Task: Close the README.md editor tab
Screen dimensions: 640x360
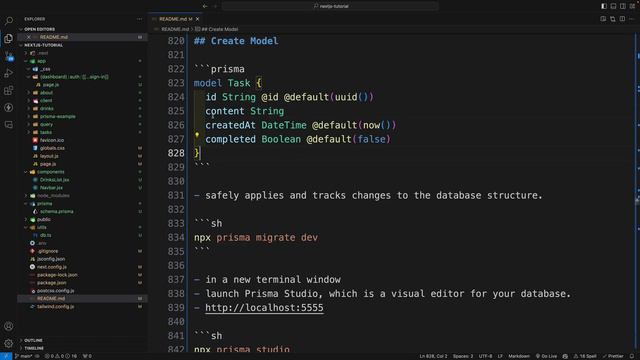Action: click(198, 19)
